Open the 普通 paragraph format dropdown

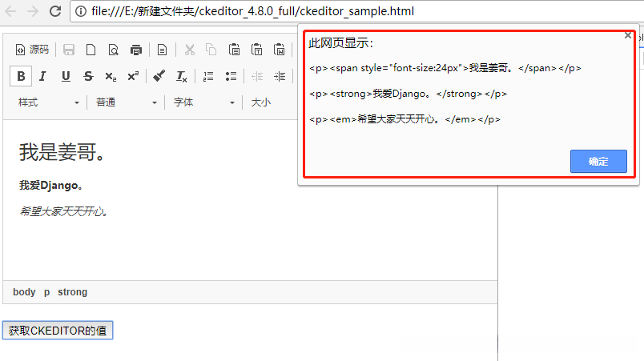(x=126, y=102)
